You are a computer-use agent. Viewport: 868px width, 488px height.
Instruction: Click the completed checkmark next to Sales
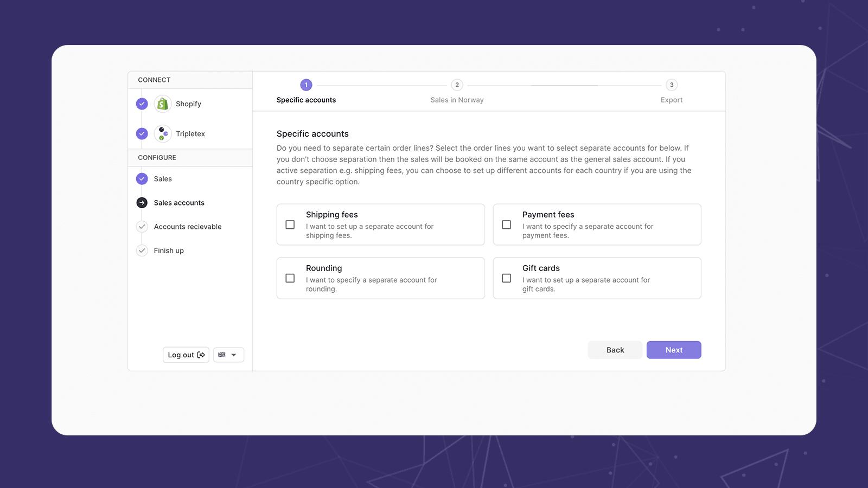[x=142, y=179]
